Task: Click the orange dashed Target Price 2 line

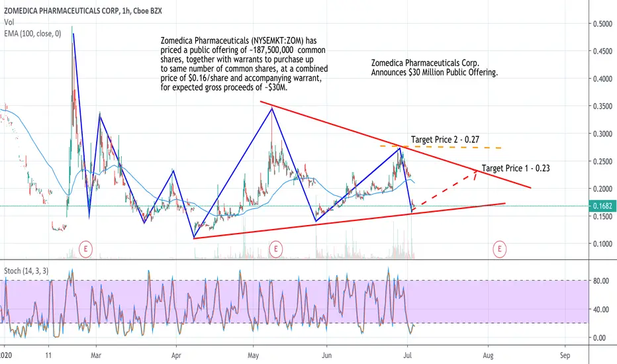Action: (441, 147)
